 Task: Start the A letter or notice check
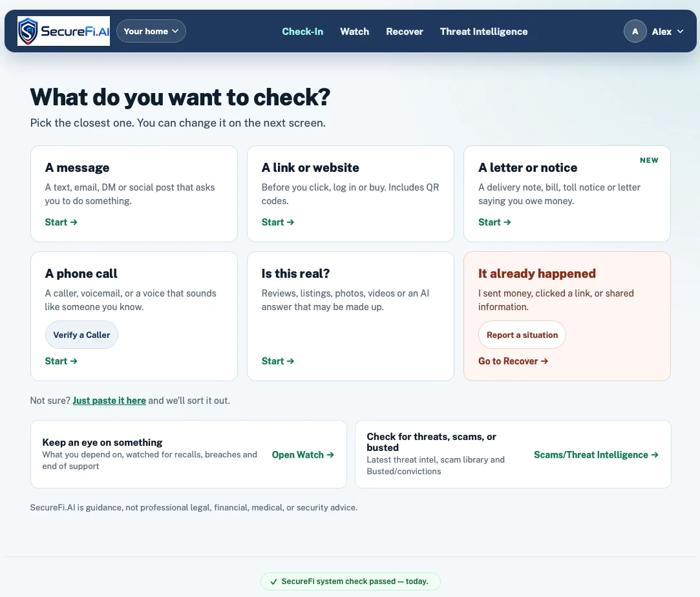point(494,222)
